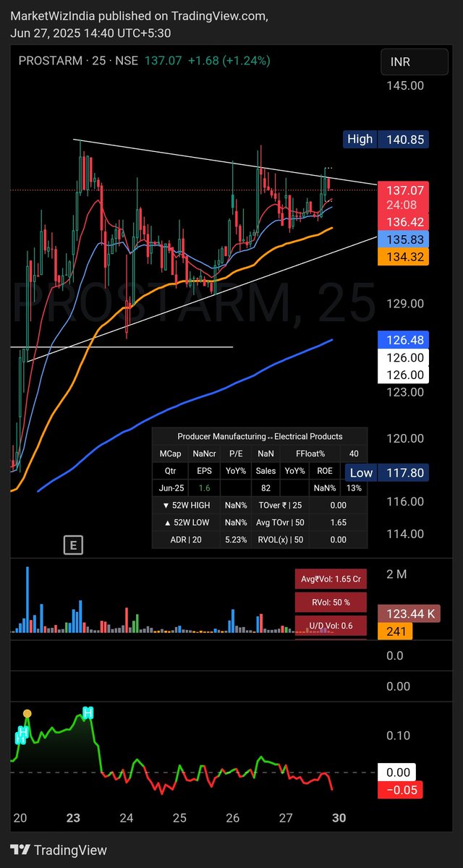Click the 129.00 price scale value
This screenshot has width=463, height=868.
click(405, 305)
